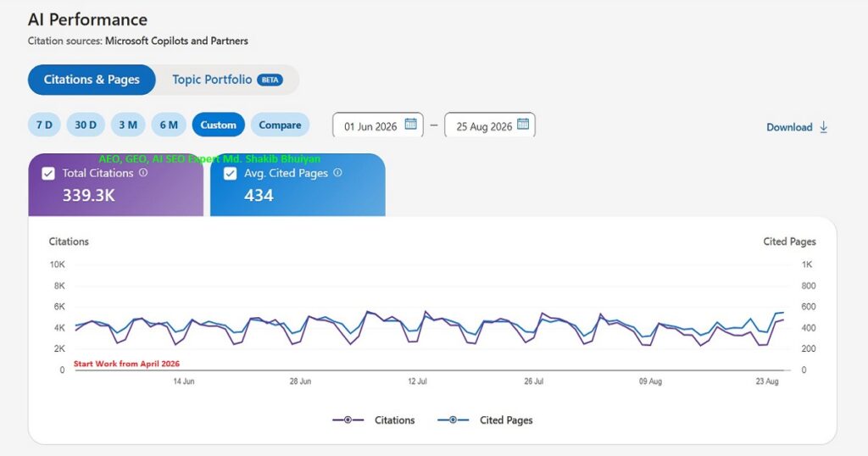This screenshot has width=868, height=456.
Task: Click the 12 Jul axis label
Action: [x=417, y=381]
